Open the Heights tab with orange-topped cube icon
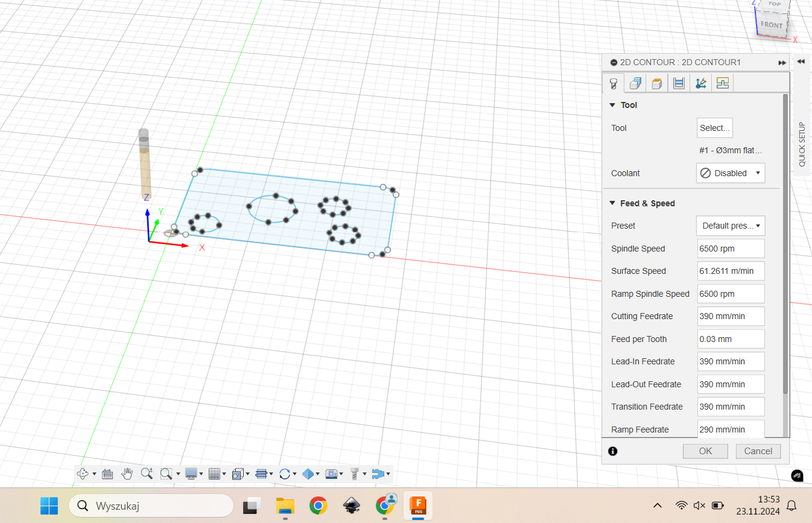The width and height of the screenshot is (812, 523). pyautogui.click(x=657, y=83)
